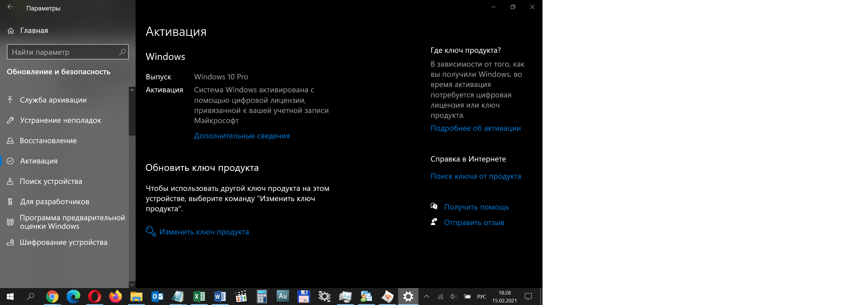Viewport: 868px width, 305px height.
Task: Click the sidebar scrollbar down arrow
Action: pyautogui.click(x=132, y=284)
